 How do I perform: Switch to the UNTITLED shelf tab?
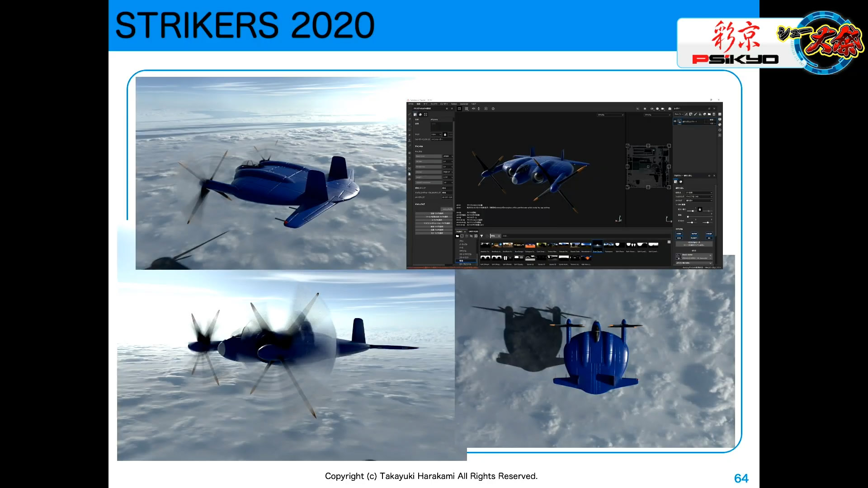[x=473, y=231]
